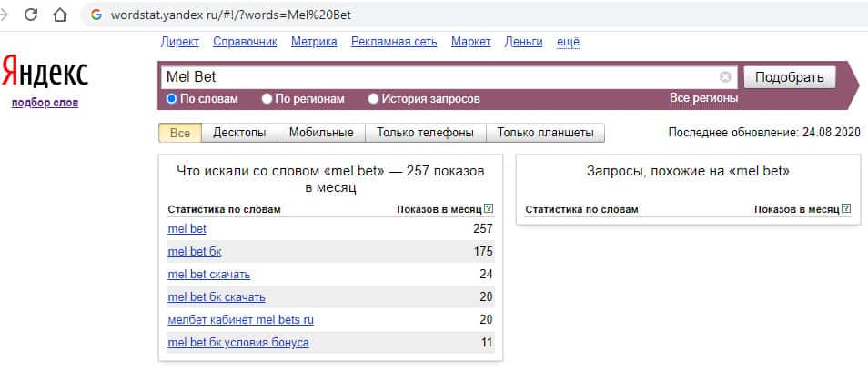Click the browser back arrow
868x371 pixels.
coord(5,15)
